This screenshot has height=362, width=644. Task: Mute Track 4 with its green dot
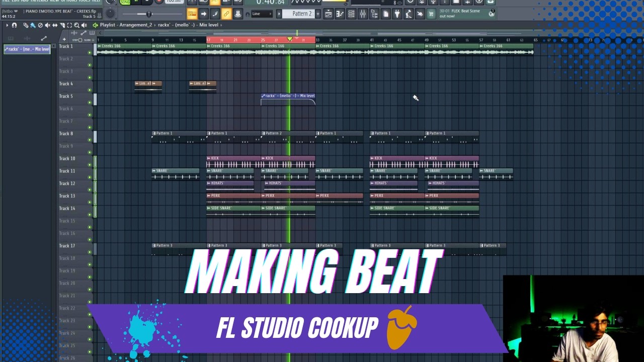90,90
